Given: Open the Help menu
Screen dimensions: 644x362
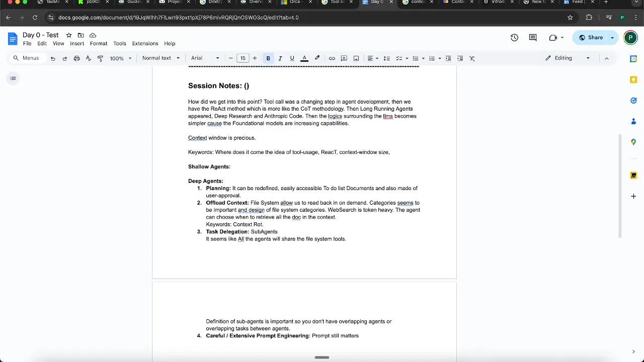Looking at the screenshot, I should (170, 44).
